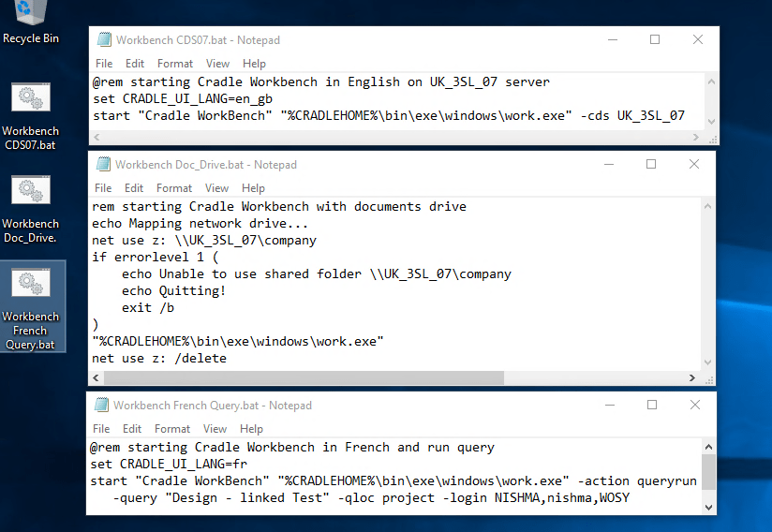Minimize the Workbench French Query.bat window
The height and width of the screenshot is (532, 772).
click(610, 405)
